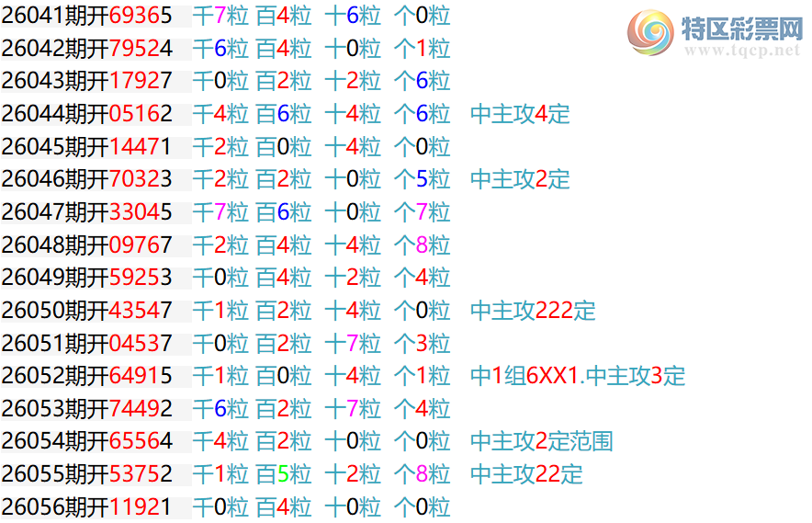Screen dimensions: 812x523
Task: Click 百4粒 in the 26056 row
Action: point(284,507)
